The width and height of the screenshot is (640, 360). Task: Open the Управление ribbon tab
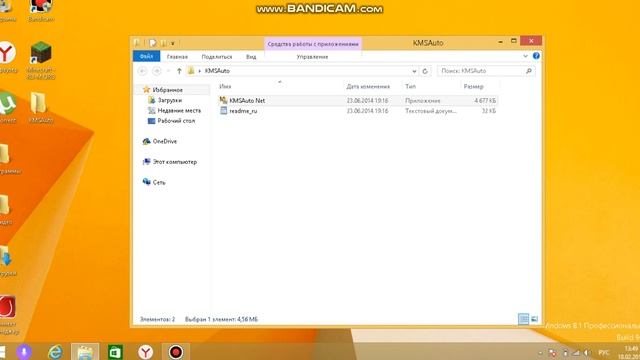click(x=312, y=57)
